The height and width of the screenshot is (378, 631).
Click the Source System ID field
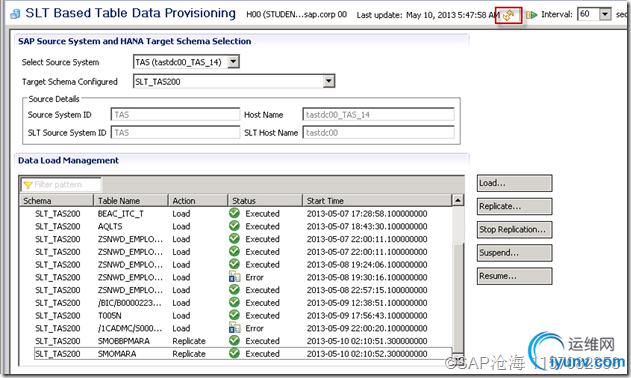[x=175, y=115]
